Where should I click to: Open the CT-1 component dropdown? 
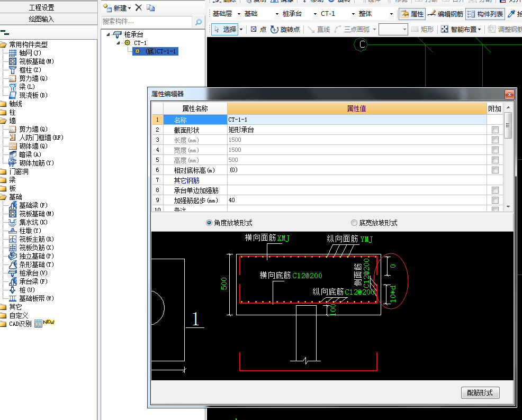tap(353, 14)
